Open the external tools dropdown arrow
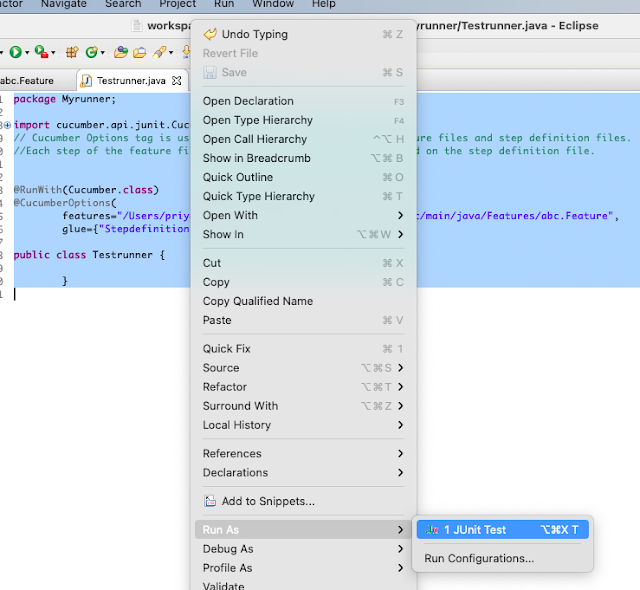This screenshot has width=640, height=590. (x=53, y=53)
